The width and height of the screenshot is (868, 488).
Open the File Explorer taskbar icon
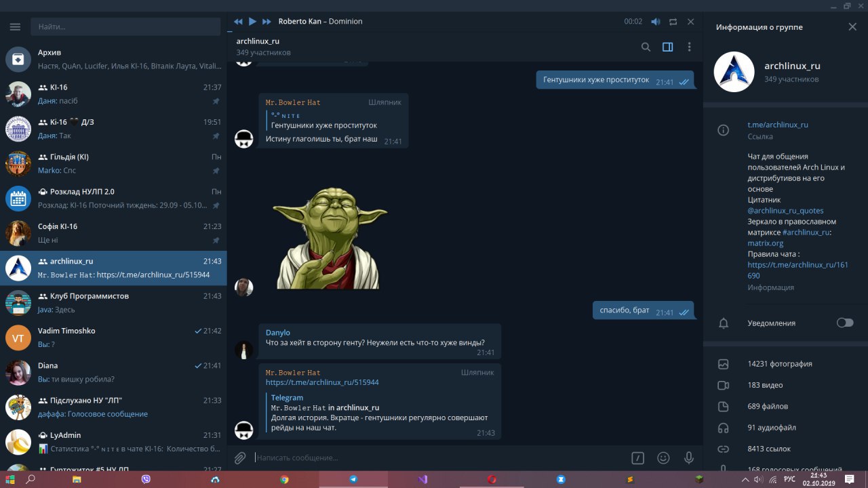77,479
